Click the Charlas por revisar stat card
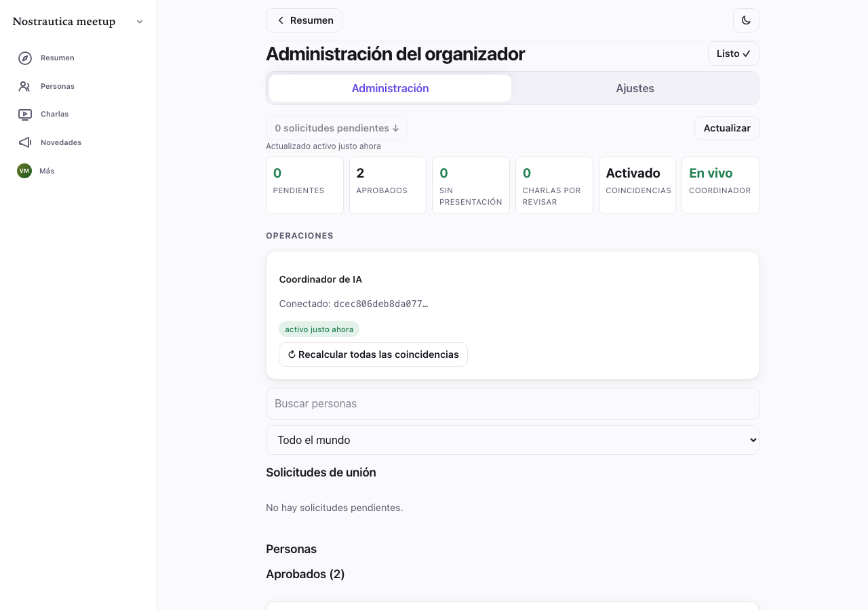 (x=554, y=186)
